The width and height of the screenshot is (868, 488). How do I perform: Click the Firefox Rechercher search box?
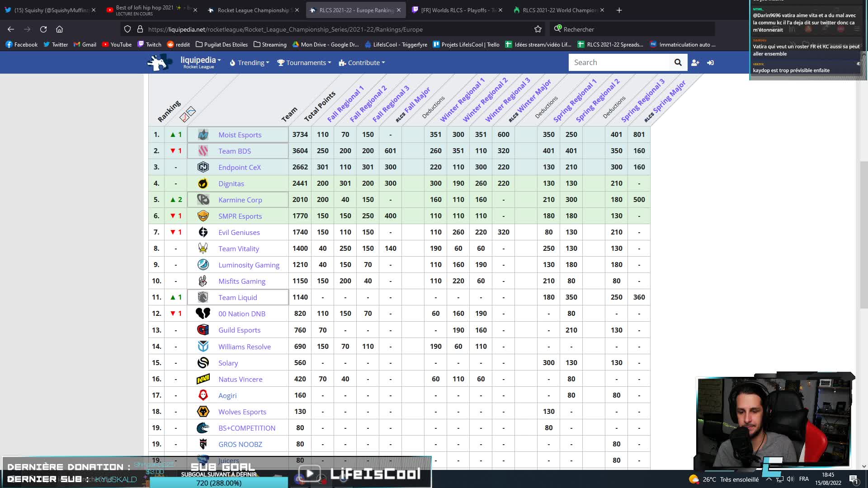click(632, 29)
